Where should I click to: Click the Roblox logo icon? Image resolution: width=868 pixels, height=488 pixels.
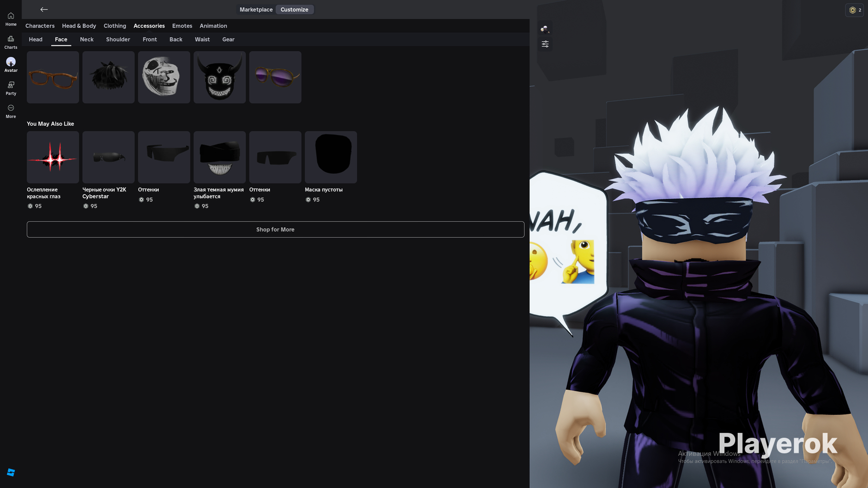11,472
